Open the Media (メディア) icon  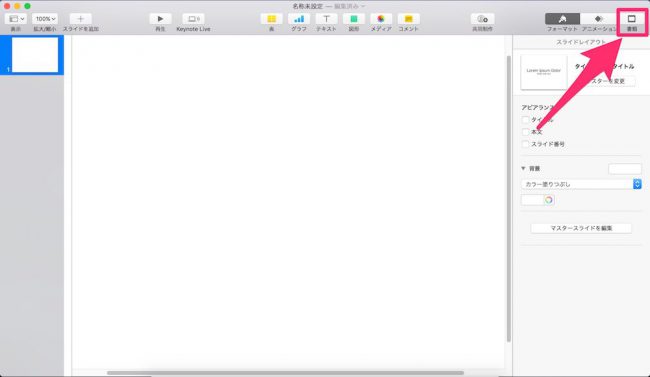tap(381, 19)
